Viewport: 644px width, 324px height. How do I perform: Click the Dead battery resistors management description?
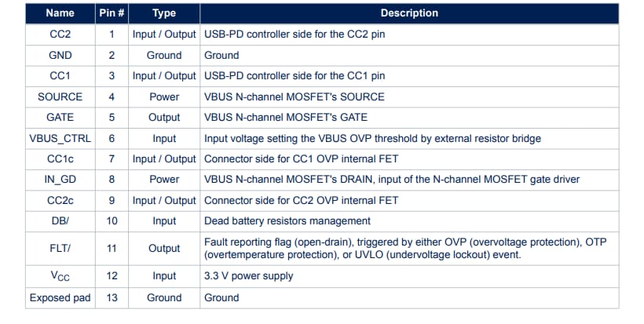point(287,221)
